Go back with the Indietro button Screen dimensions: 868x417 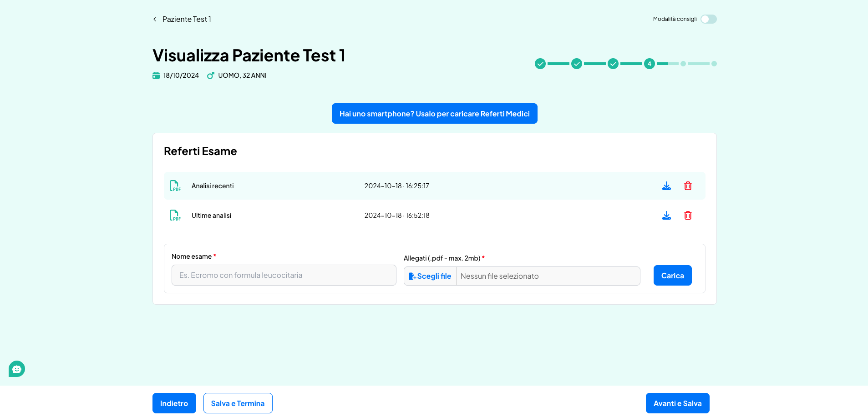point(174,403)
